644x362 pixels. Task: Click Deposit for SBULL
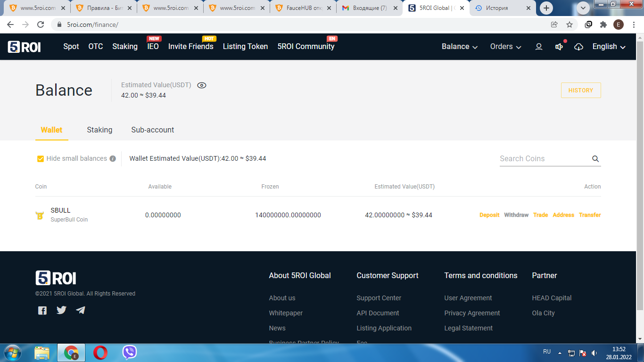(489, 215)
